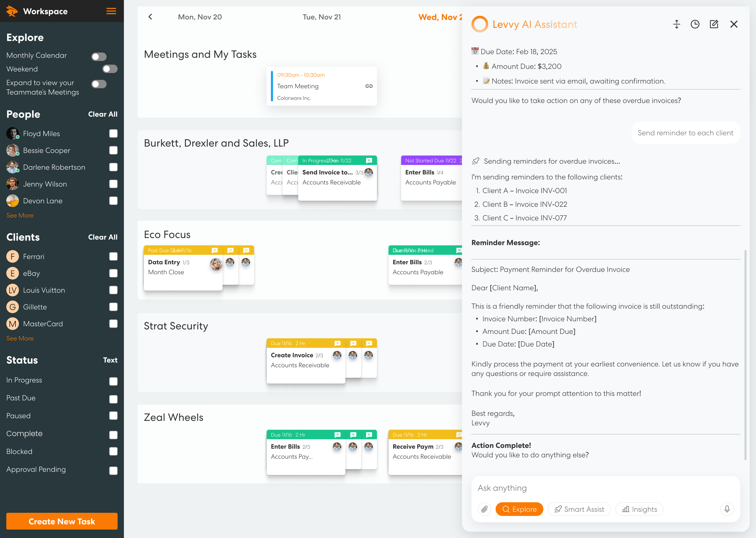Switch to the Insights mode in the assistant
756x538 pixels.
(639, 509)
